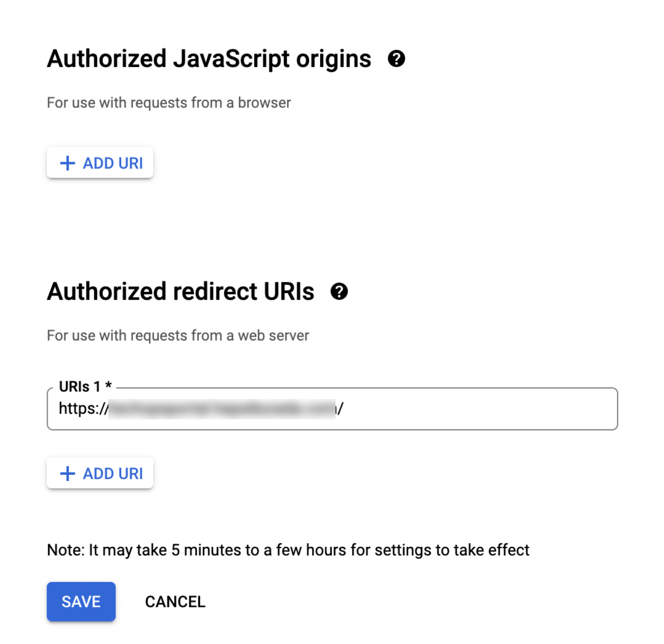Image resolution: width=664 pixels, height=644 pixels.
Task: Click the URIs 1 field label
Action: point(80,387)
